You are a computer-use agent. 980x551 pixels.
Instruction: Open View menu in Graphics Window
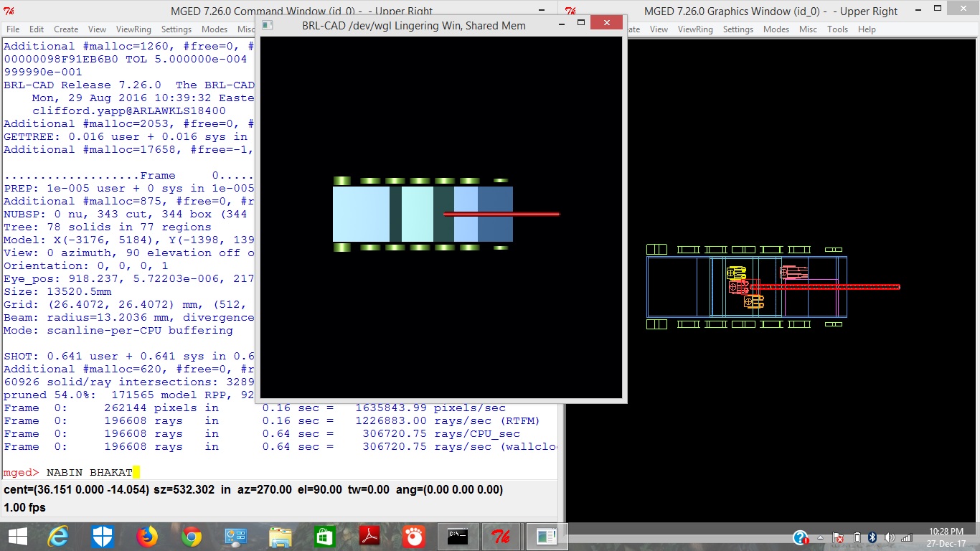coord(659,29)
